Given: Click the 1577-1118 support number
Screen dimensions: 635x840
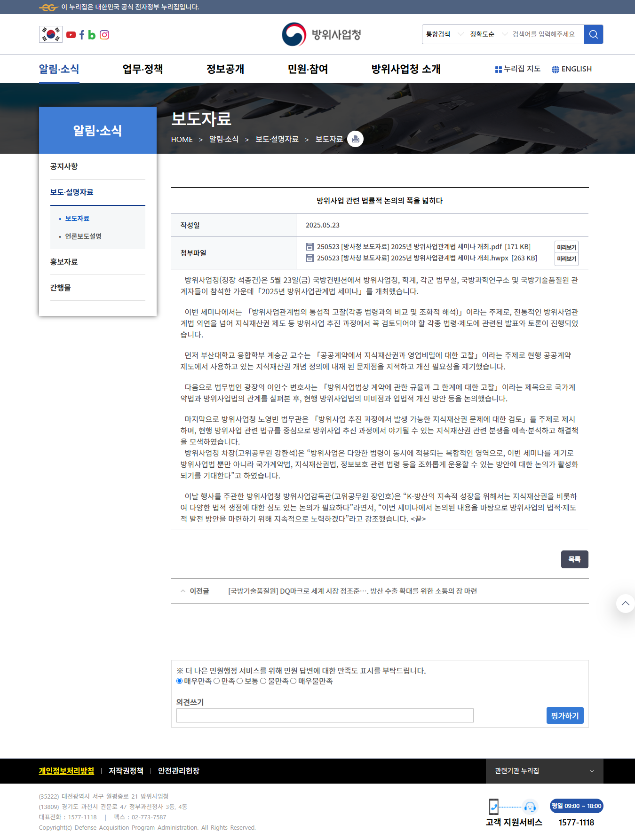Looking at the screenshot, I should click(x=576, y=823).
